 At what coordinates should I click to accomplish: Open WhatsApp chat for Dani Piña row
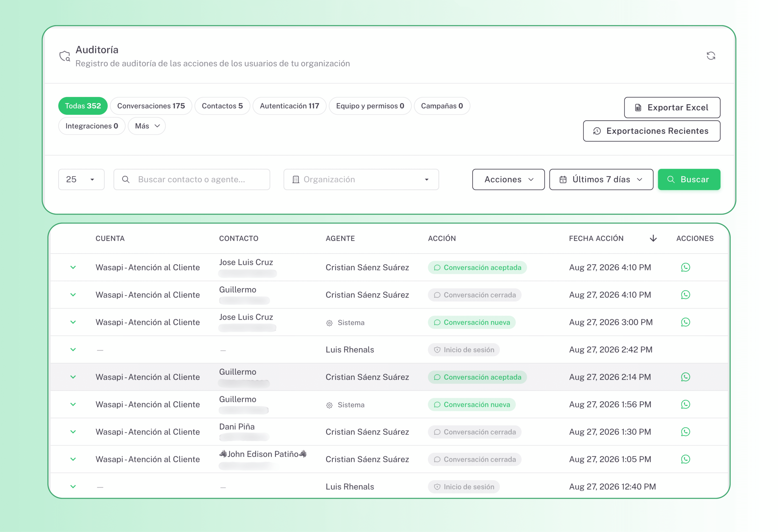[685, 432]
